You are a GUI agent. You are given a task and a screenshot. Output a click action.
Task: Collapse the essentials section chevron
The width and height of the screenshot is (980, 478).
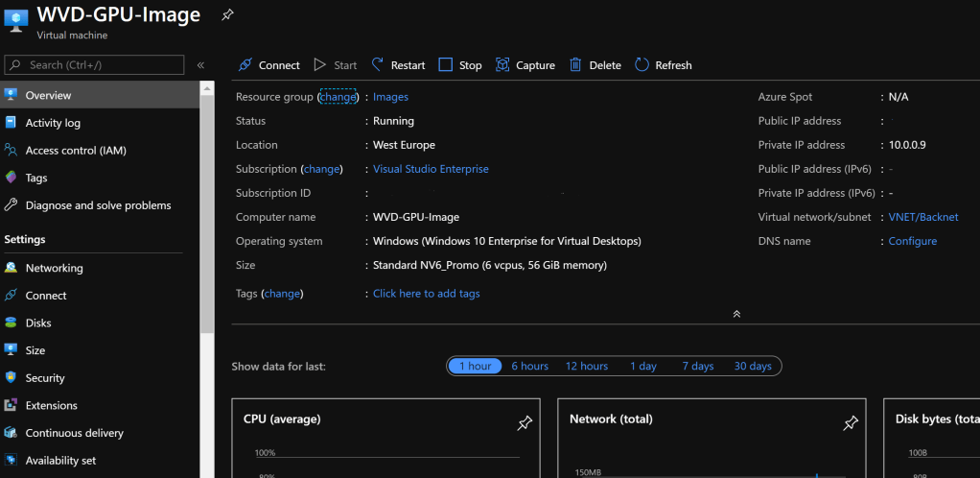pyautogui.click(x=736, y=314)
